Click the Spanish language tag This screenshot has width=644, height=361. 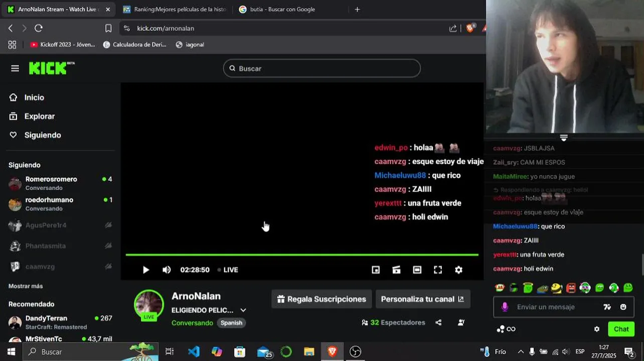pos(232,323)
